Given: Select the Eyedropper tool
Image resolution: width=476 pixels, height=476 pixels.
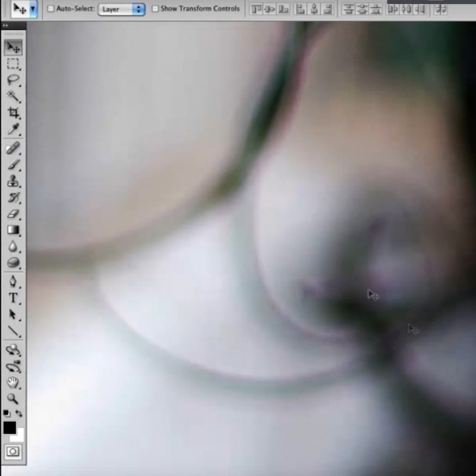Looking at the screenshot, I should [x=13, y=129].
